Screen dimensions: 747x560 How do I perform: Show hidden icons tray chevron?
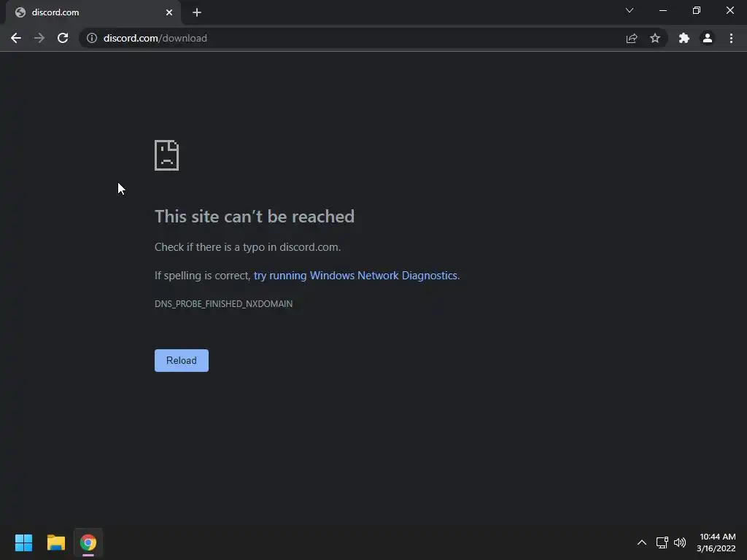[642, 542]
